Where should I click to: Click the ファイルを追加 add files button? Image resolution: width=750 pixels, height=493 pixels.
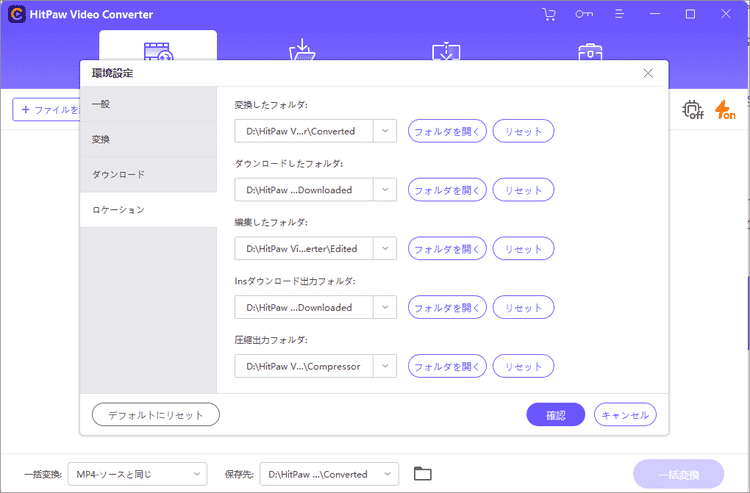click(46, 110)
